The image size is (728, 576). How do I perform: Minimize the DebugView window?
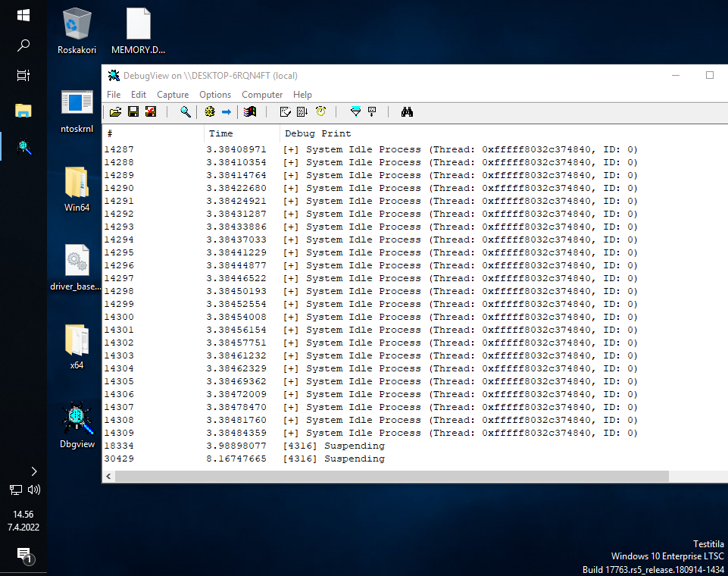coord(676,75)
